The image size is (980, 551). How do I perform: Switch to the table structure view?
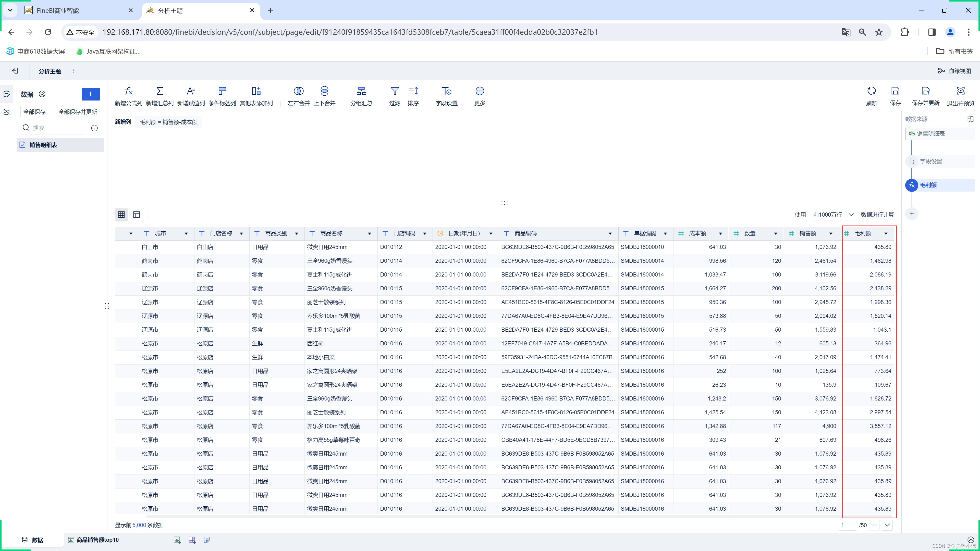(136, 215)
